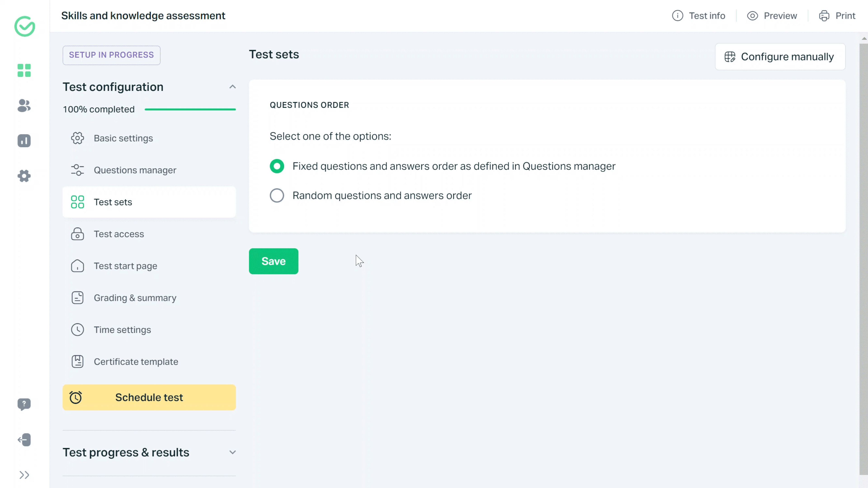Expand Test progress & results section

click(232, 452)
